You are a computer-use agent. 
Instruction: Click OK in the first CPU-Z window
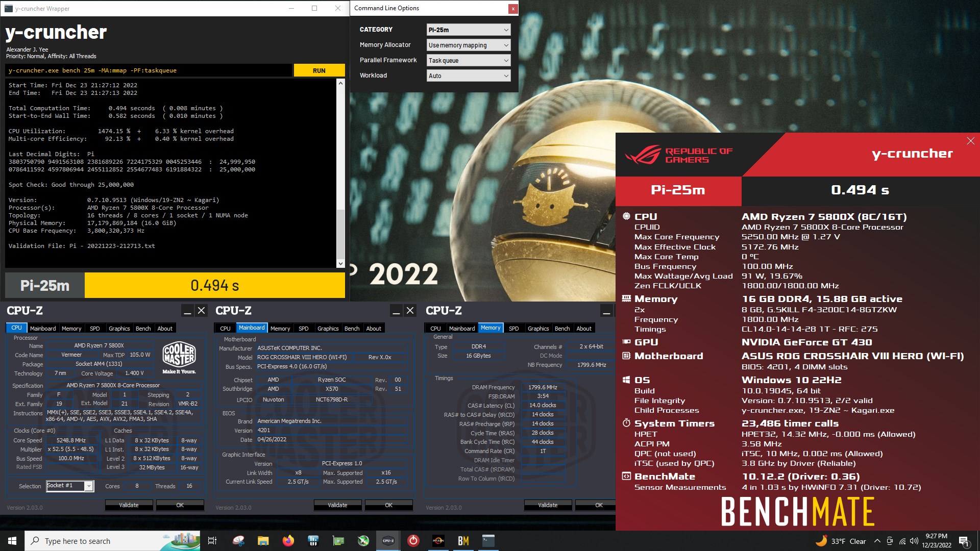coord(180,505)
